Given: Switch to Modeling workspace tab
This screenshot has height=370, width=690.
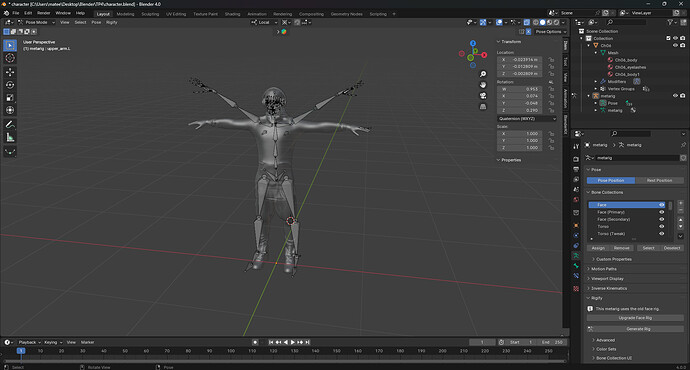Looking at the screenshot, I should pos(125,14).
